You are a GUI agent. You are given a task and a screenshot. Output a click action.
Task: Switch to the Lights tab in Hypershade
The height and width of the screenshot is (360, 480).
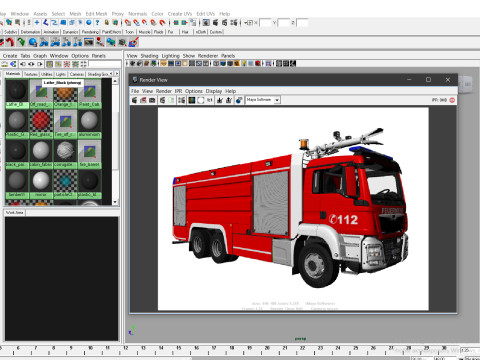tap(61, 74)
